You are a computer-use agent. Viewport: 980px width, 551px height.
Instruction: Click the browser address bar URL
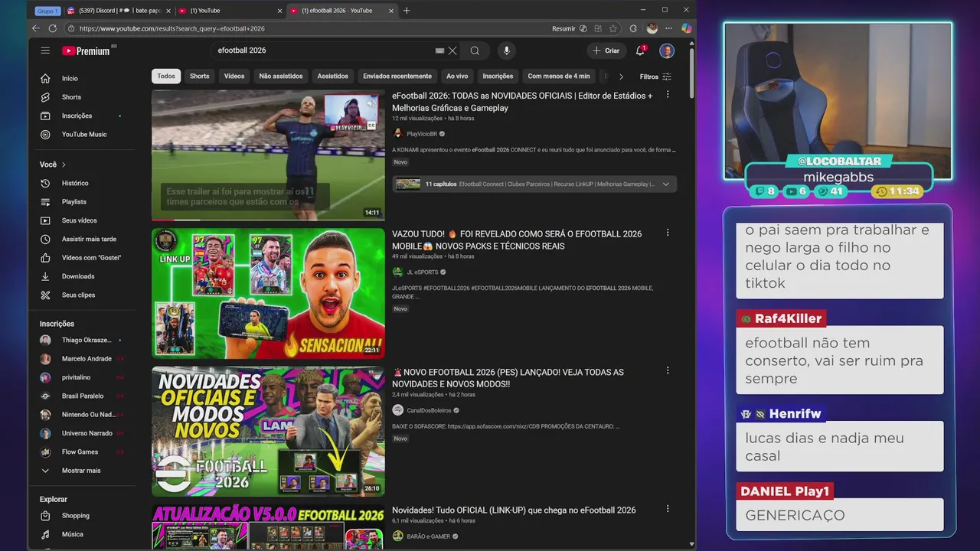point(171,28)
